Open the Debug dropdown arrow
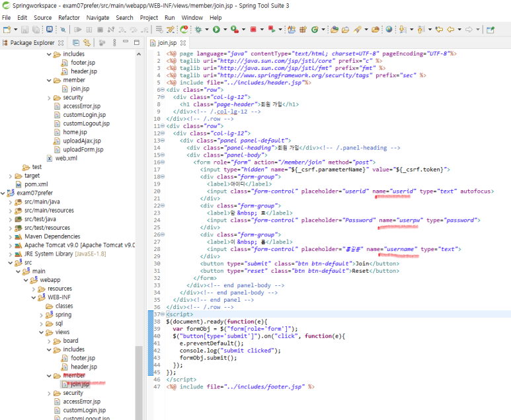Screen dimensions: 511x420 207,30
